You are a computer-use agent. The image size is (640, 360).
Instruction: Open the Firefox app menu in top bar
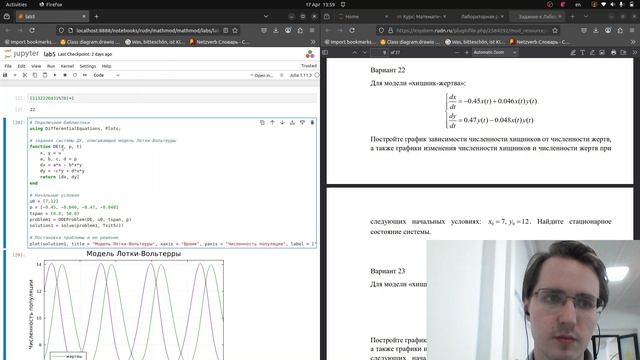tap(51, 4)
